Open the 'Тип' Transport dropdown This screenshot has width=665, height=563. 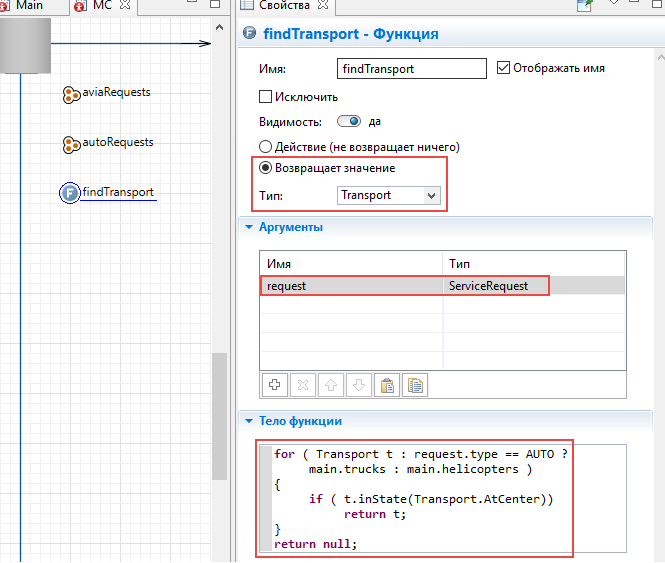431,196
